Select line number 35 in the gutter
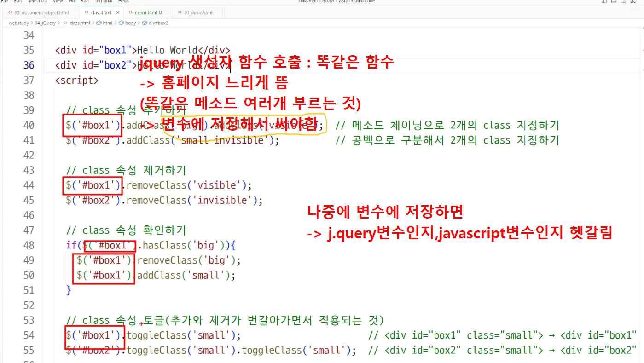This screenshot has width=644, height=363. pyautogui.click(x=29, y=51)
